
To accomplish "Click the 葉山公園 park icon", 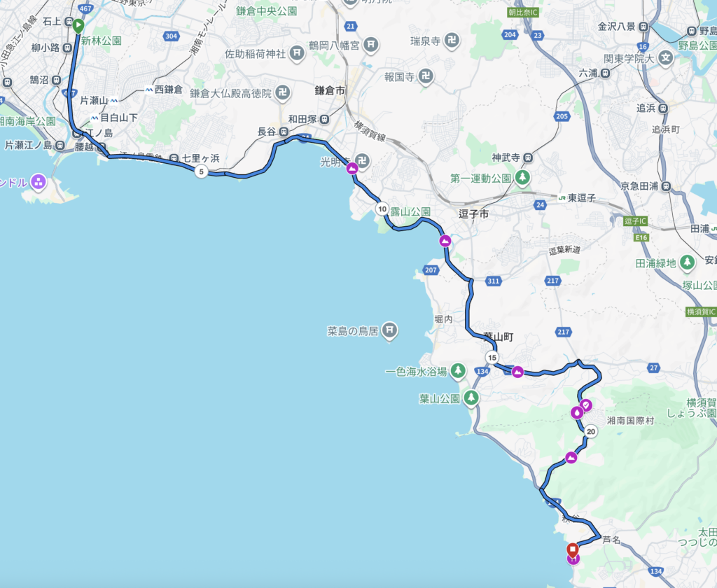I will pos(471,398).
